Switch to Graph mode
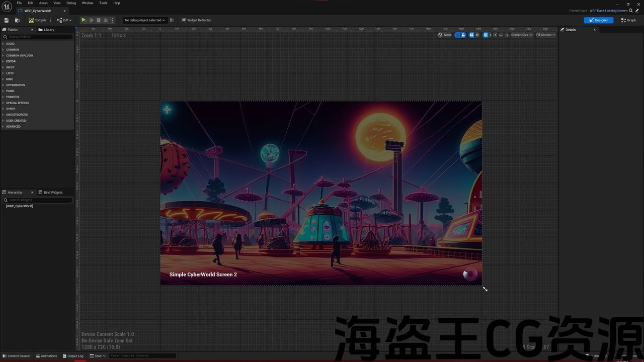This screenshot has height=362, width=644. pyautogui.click(x=628, y=20)
